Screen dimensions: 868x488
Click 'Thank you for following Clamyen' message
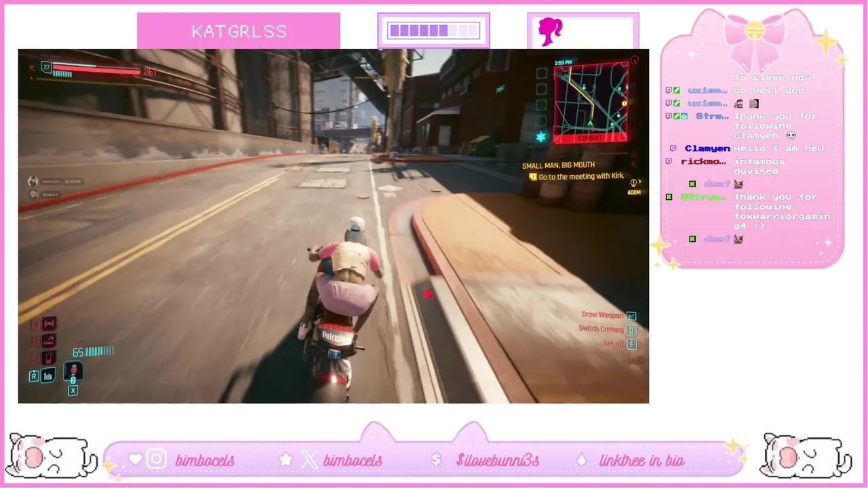pyautogui.click(x=775, y=126)
